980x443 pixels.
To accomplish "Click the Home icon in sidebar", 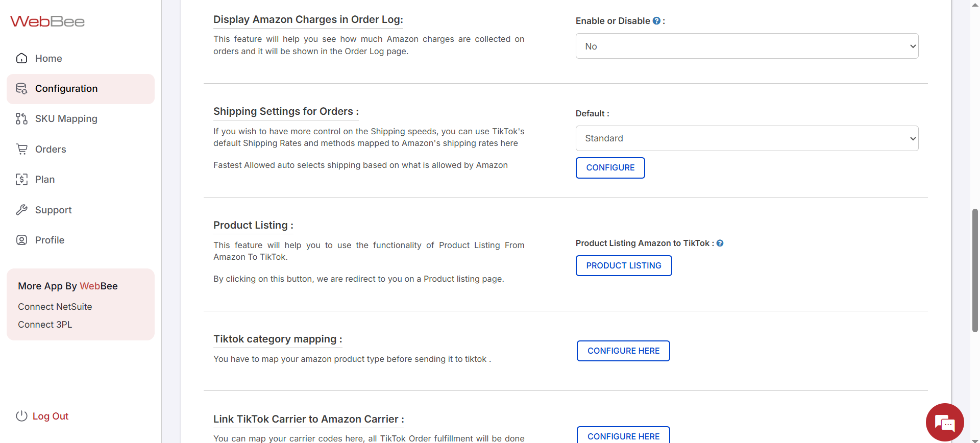I will tap(21, 58).
